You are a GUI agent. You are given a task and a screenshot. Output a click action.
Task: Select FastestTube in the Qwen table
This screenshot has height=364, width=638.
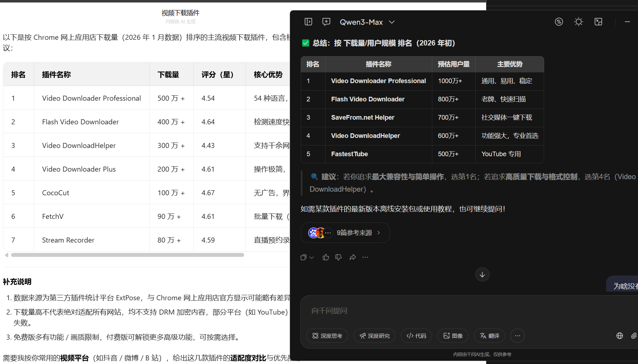[x=349, y=154]
